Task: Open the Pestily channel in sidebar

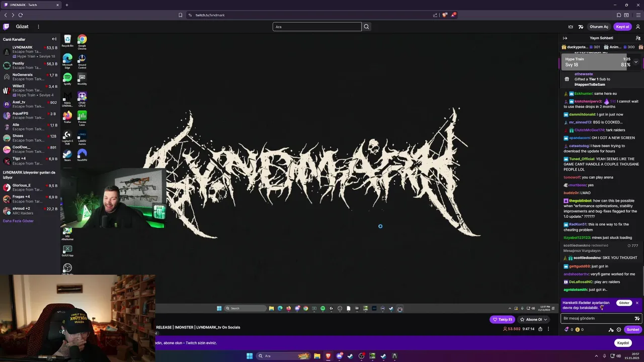Action: pos(30,66)
